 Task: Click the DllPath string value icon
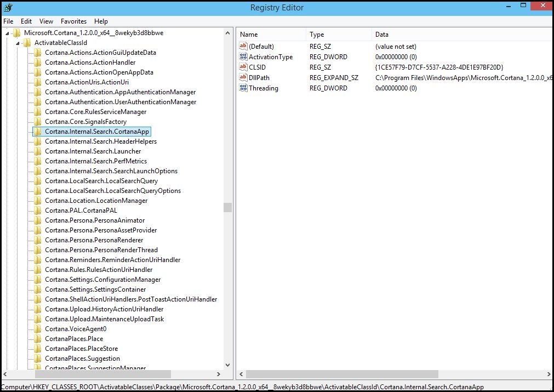(243, 77)
